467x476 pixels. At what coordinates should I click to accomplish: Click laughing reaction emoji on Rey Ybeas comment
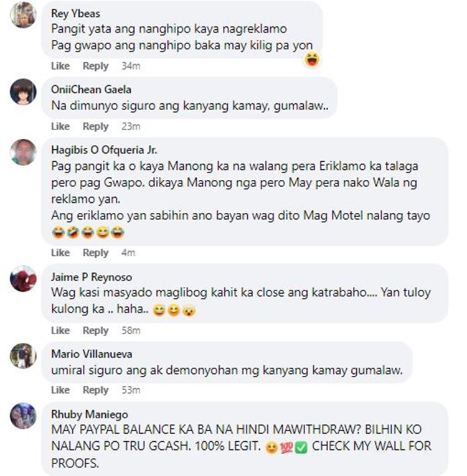pyautogui.click(x=312, y=59)
